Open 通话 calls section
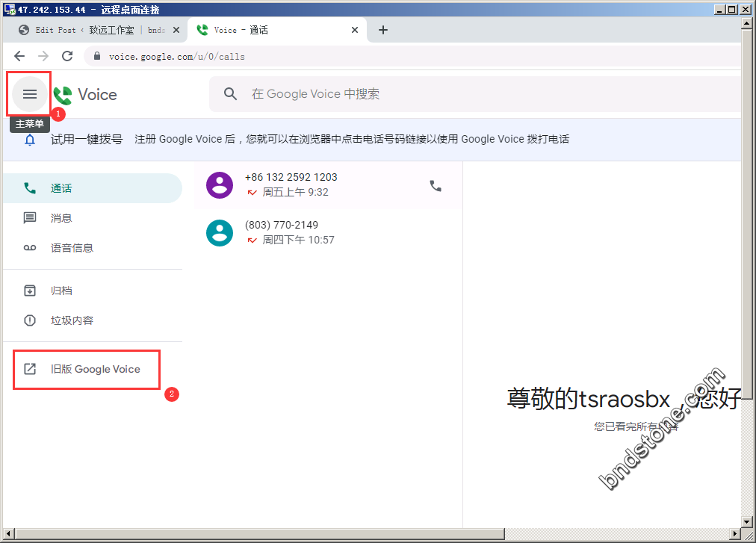756x543 pixels. 93,188
